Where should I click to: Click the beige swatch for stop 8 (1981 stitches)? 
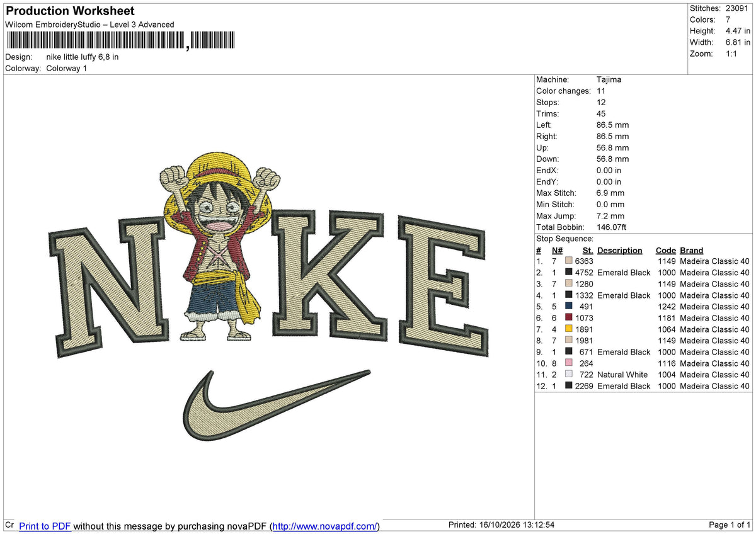(x=569, y=341)
